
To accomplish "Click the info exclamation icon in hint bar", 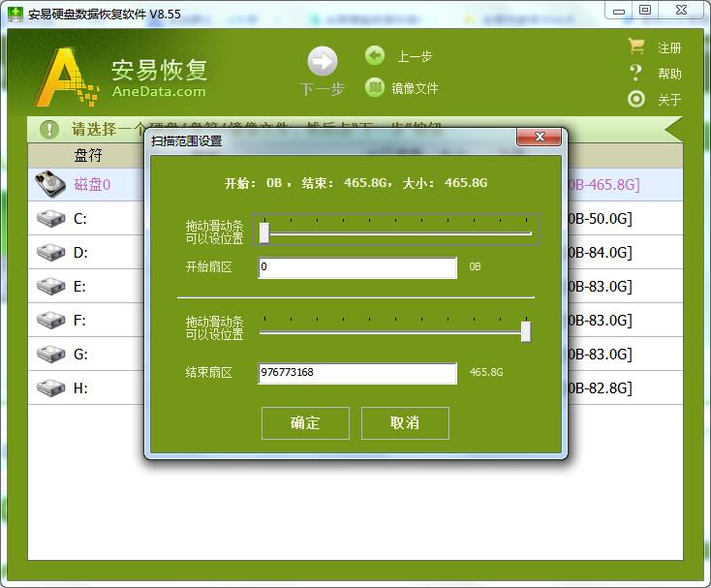I will click(49, 129).
